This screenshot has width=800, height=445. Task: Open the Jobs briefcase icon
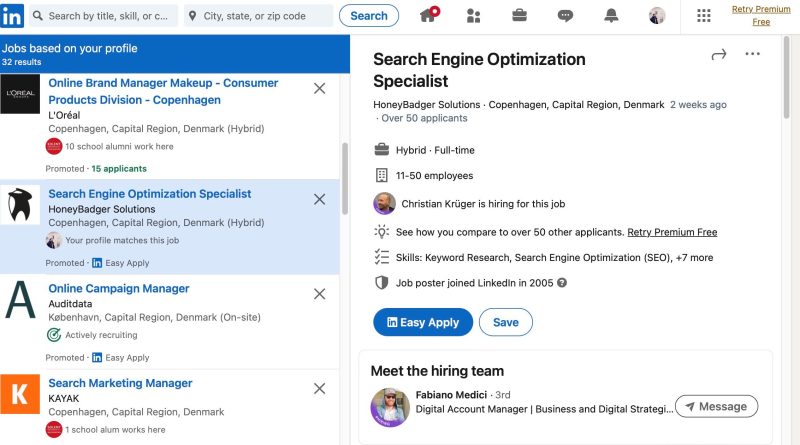tap(519, 16)
